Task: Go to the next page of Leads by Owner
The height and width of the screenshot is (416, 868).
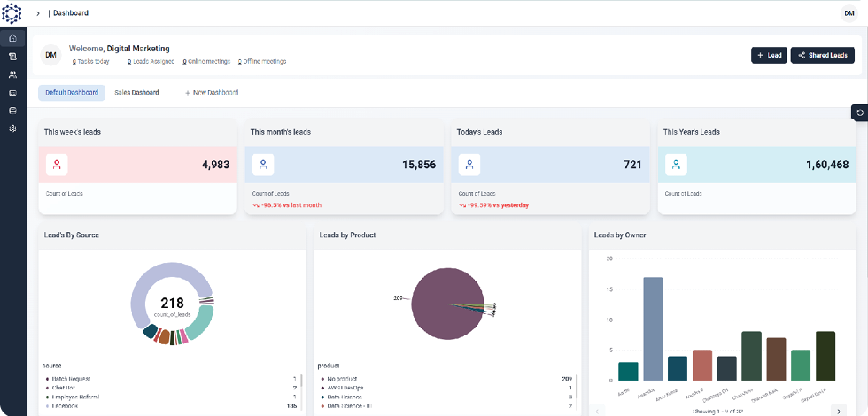Action: tap(838, 411)
